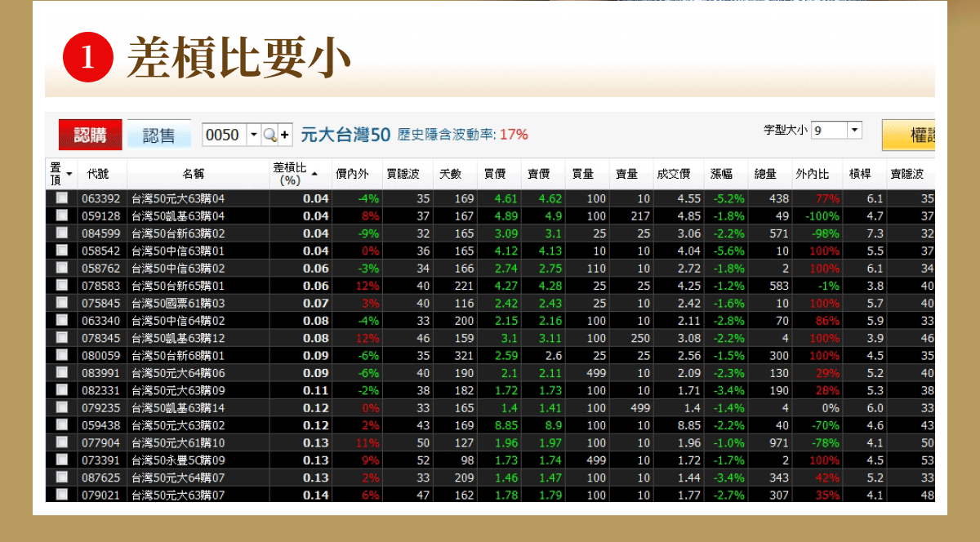Click warrant code 080059
Image resolution: width=980 pixels, height=542 pixels.
coord(101,356)
